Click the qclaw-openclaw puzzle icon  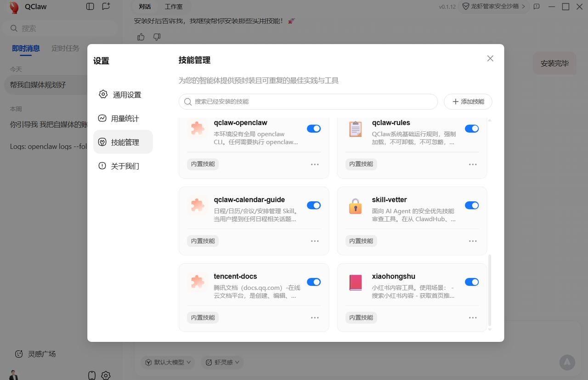[x=198, y=128]
